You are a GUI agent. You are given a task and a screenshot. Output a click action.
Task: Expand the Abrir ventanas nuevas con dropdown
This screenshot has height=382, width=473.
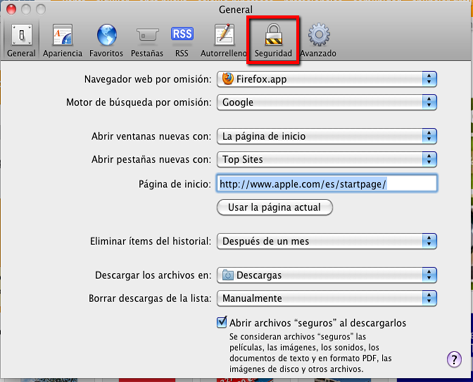click(327, 136)
